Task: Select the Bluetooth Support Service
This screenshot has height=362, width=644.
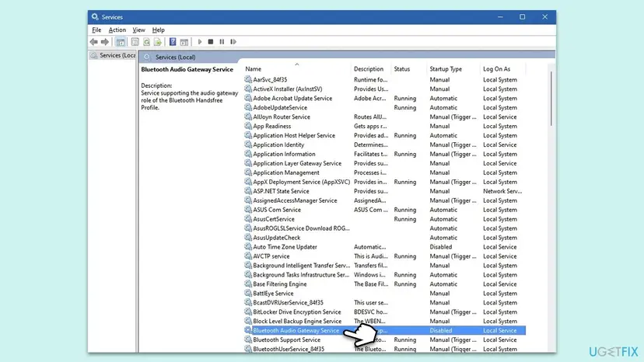Action: click(x=384, y=339)
